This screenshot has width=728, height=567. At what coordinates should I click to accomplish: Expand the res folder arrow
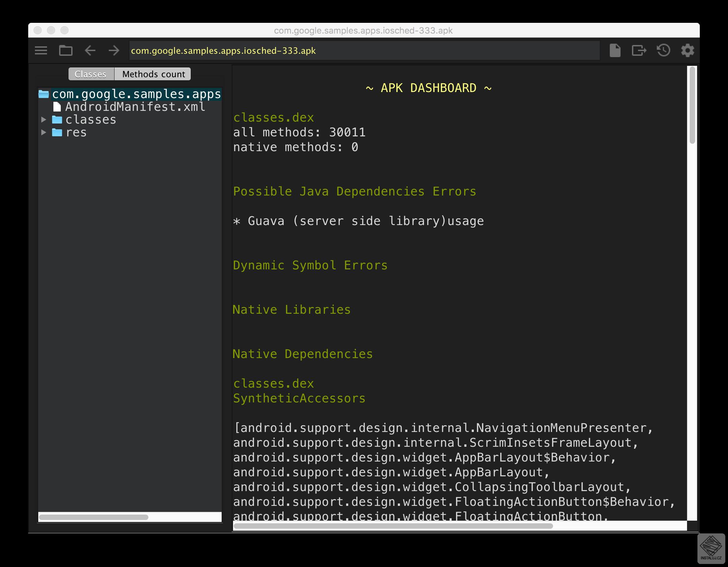tap(44, 132)
